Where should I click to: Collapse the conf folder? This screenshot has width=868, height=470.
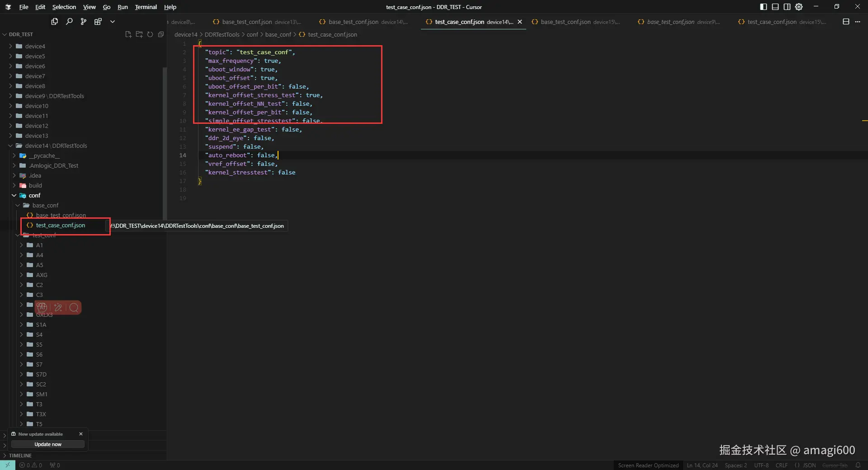pyautogui.click(x=14, y=195)
